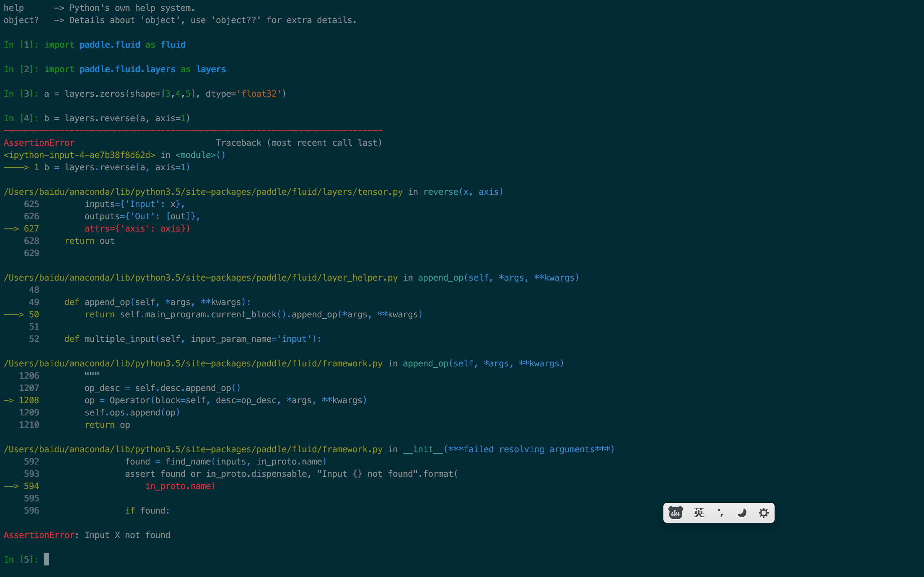Toggle the punctuation mode semicolon icon
This screenshot has height=577, width=924.
(x=720, y=512)
